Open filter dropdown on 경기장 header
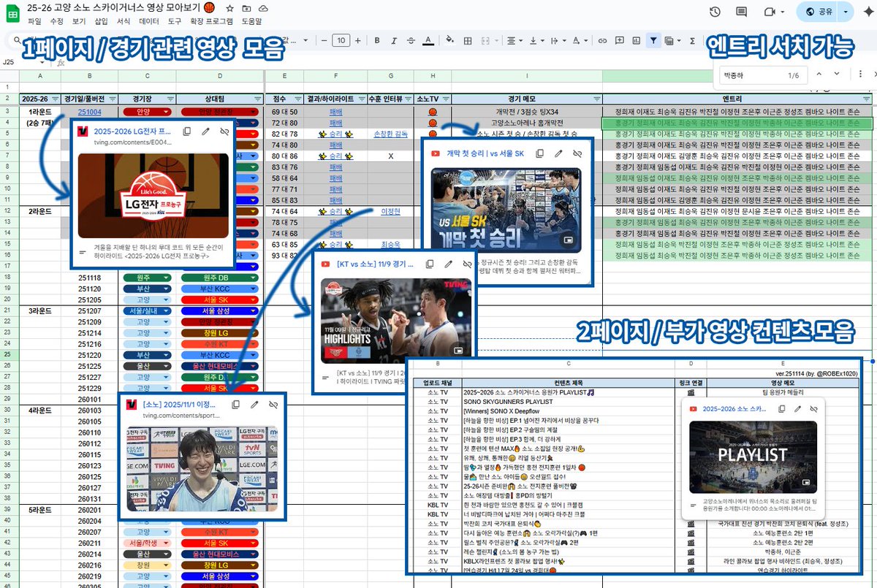This screenshot has height=588, width=877. 172,99
